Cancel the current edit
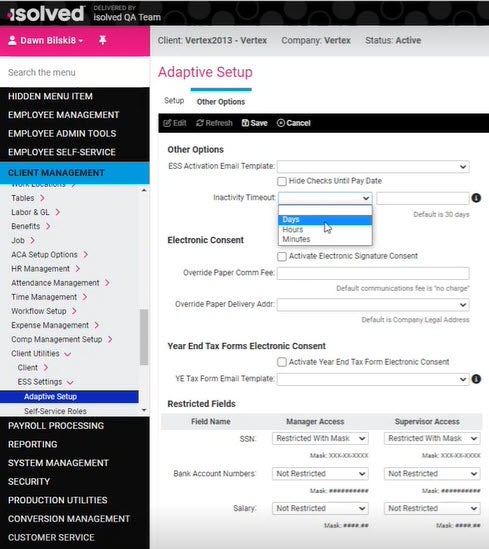 [294, 123]
